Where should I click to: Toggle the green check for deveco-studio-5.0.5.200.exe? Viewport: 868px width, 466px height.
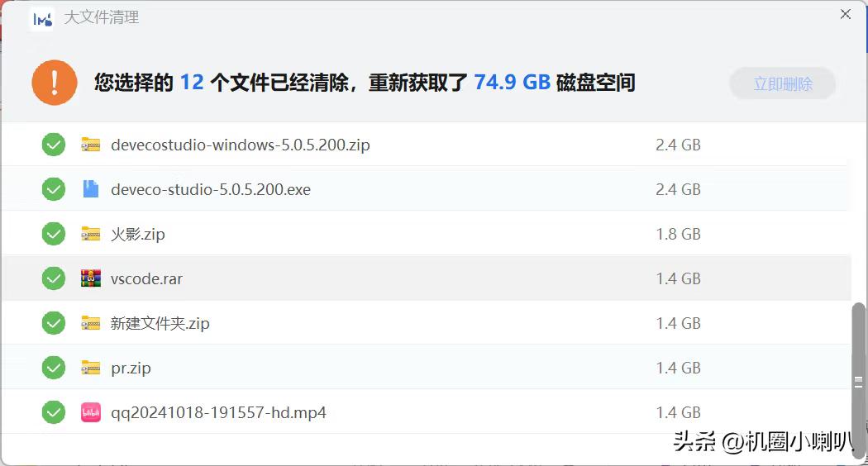point(54,189)
